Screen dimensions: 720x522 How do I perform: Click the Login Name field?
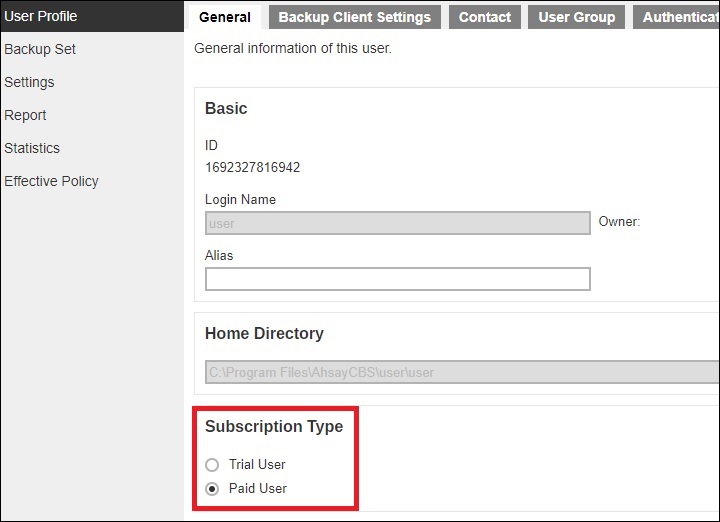click(x=397, y=223)
